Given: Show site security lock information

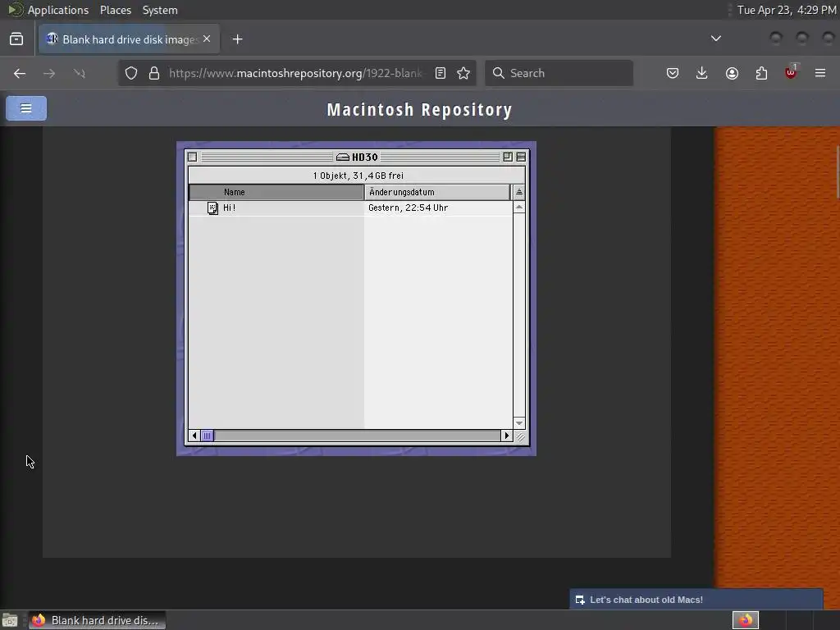Looking at the screenshot, I should pos(154,73).
